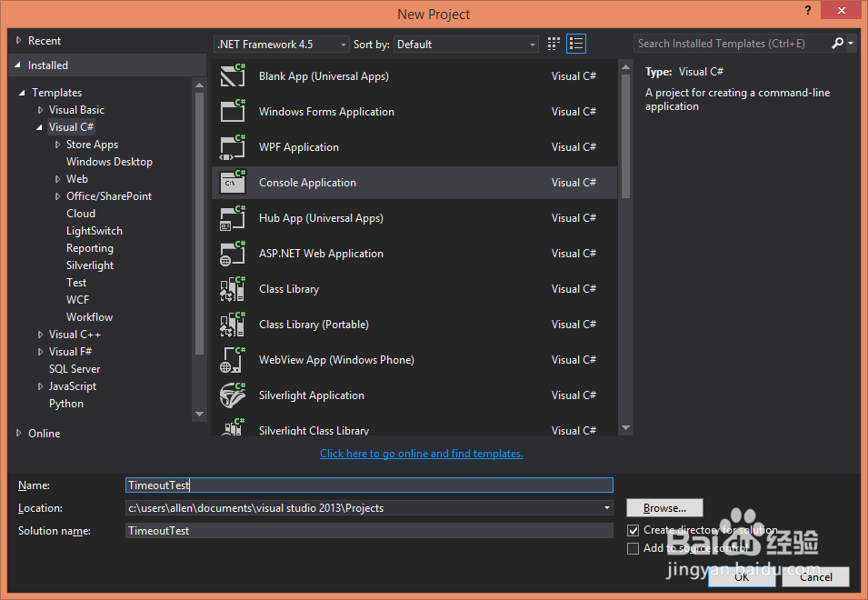This screenshot has height=600, width=868.
Task: Click the Search Installed Templates box
Action: point(732,43)
